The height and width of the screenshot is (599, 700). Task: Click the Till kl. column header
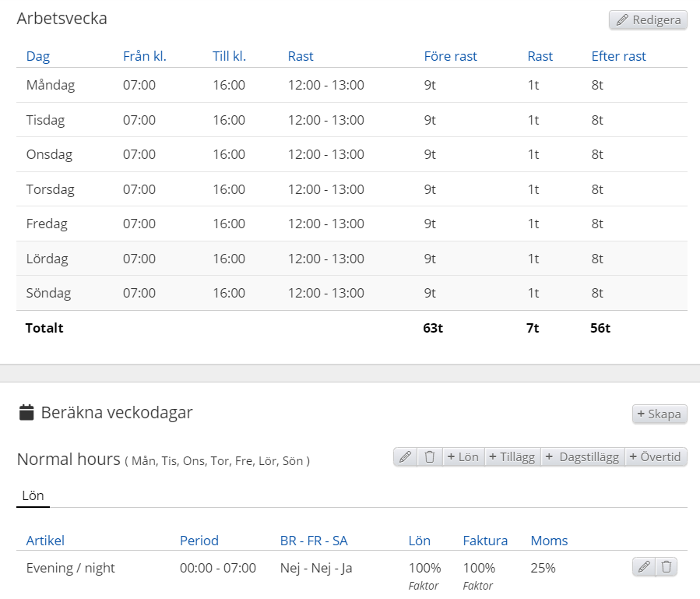(x=229, y=56)
